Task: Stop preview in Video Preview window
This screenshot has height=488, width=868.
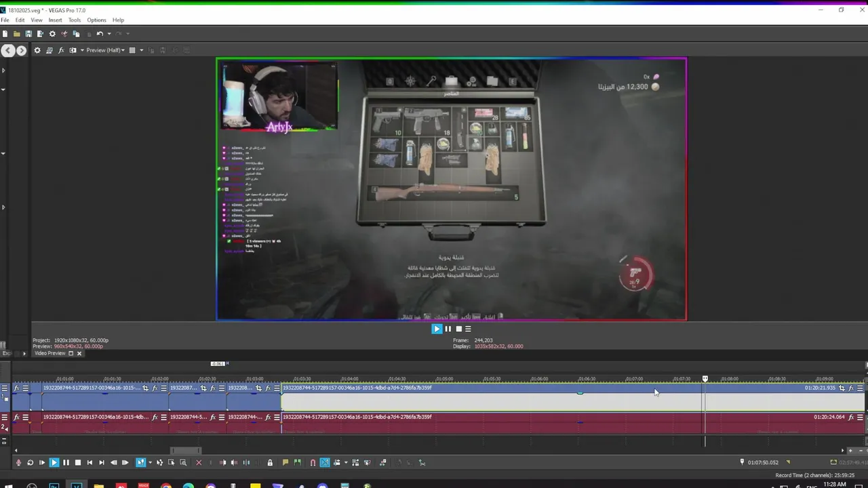Action: pos(458,329)
